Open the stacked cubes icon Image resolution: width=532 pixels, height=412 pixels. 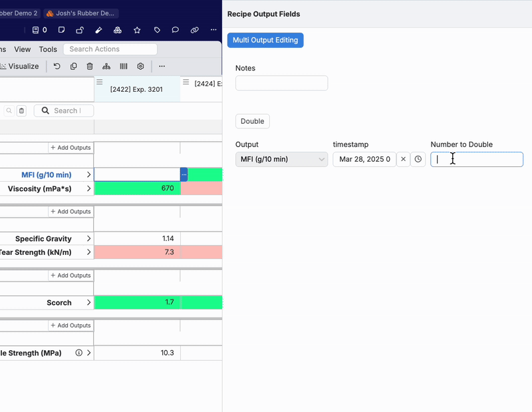(x=118, y=30)
